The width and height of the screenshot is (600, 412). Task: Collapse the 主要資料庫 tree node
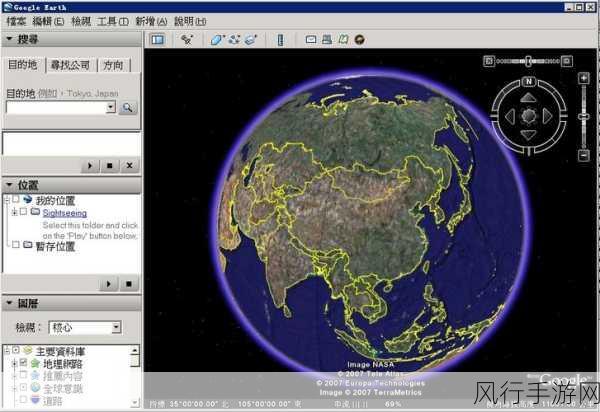7,350
